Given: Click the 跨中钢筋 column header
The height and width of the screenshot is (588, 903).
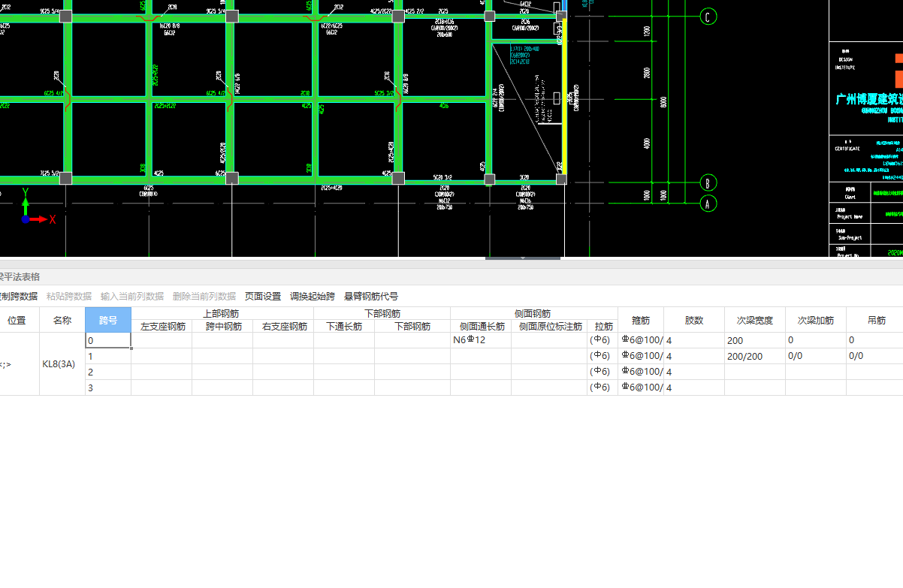Looking at the screenshot, I should [x=223, y=326].
